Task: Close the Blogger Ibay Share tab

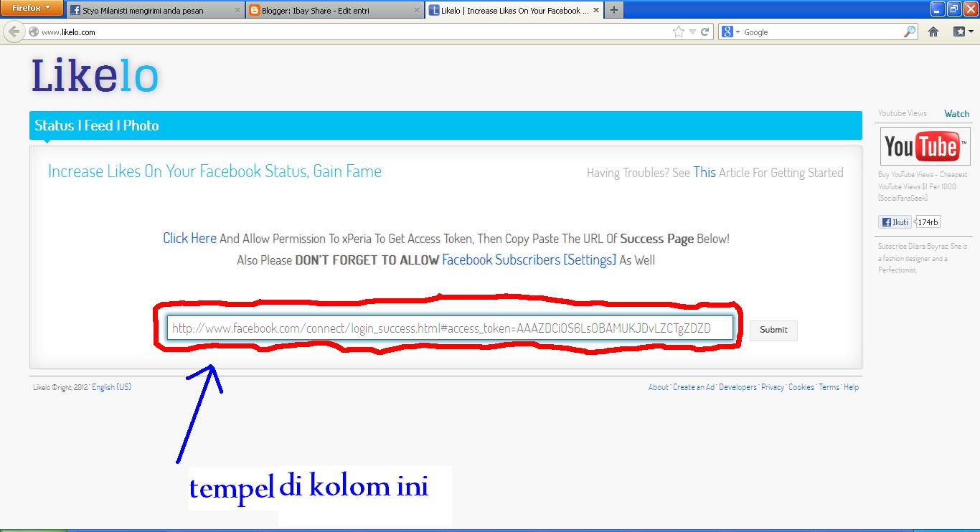Action: pos(418,11)
